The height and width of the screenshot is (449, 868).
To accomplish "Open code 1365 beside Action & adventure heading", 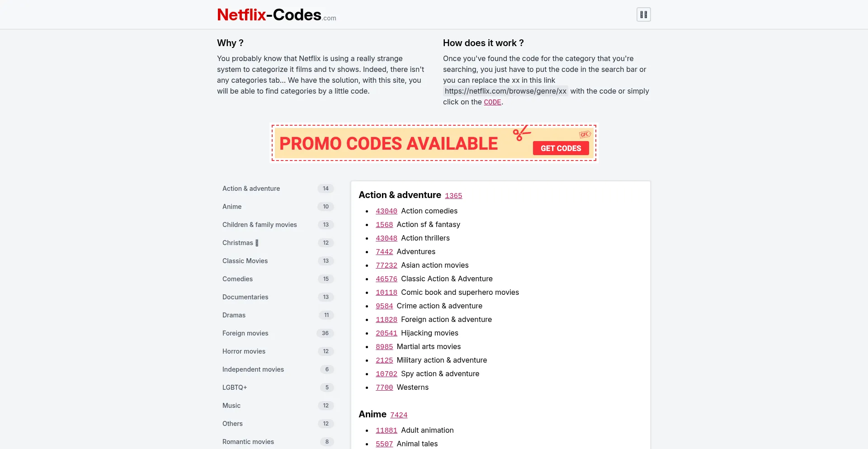I will coord(453,196).
